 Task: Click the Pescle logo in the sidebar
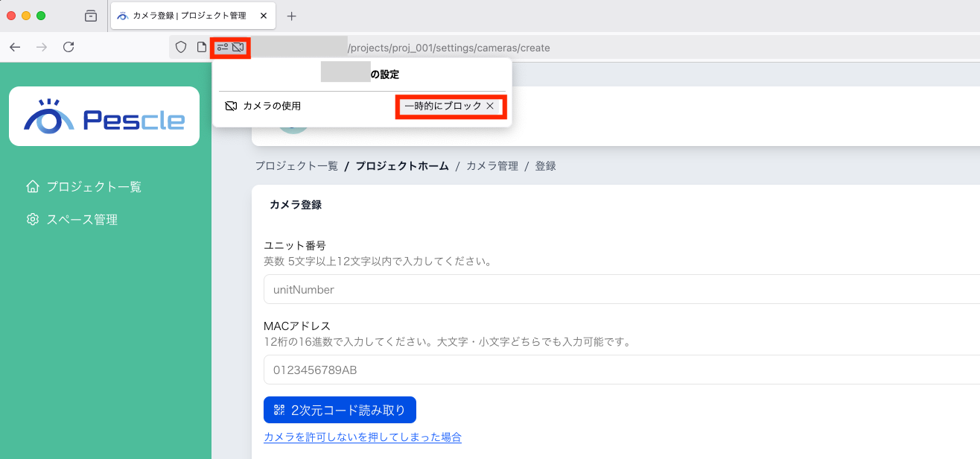pyautogui.click(x=104, y=115)
